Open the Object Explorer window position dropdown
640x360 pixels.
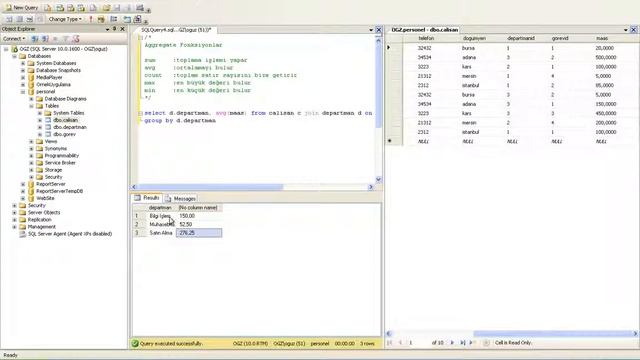click(107, 29)
